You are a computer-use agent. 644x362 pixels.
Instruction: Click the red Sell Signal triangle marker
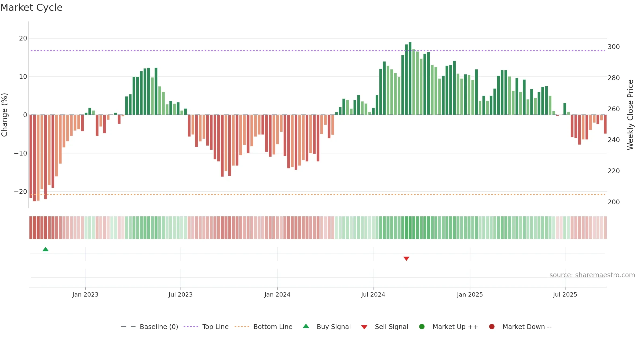pos(406,258)
